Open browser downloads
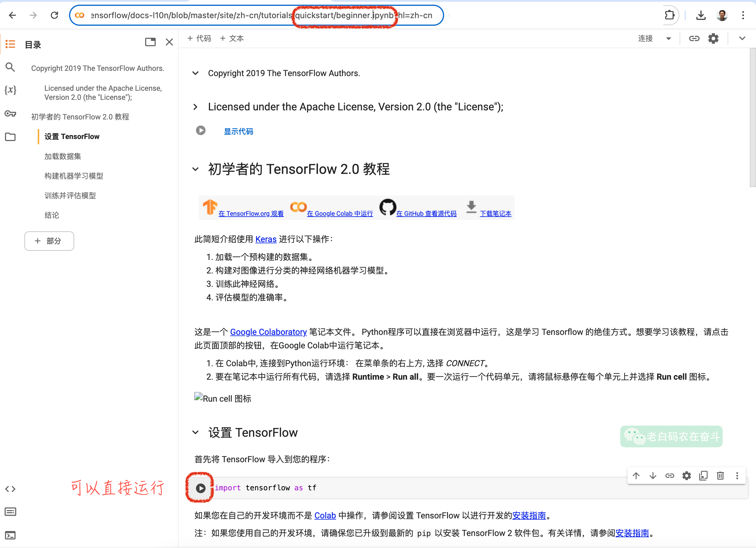This screenshot has width=756, height=548. [701, 15]
